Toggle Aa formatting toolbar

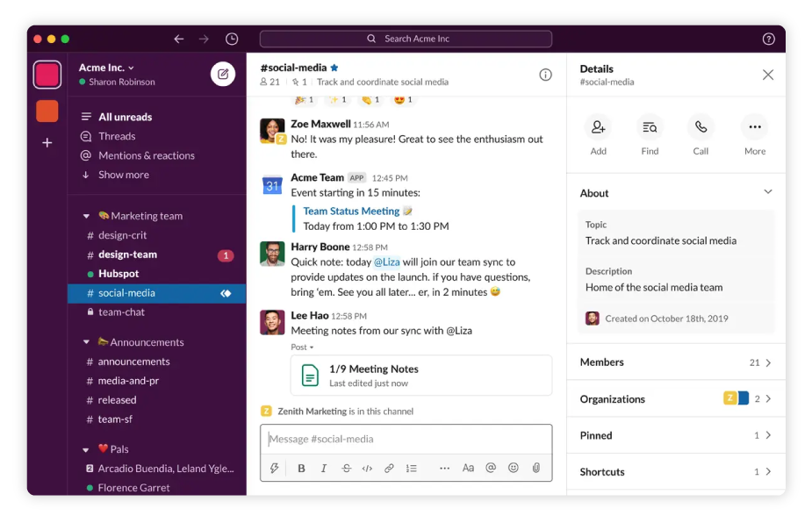click(x=468, y=468)
